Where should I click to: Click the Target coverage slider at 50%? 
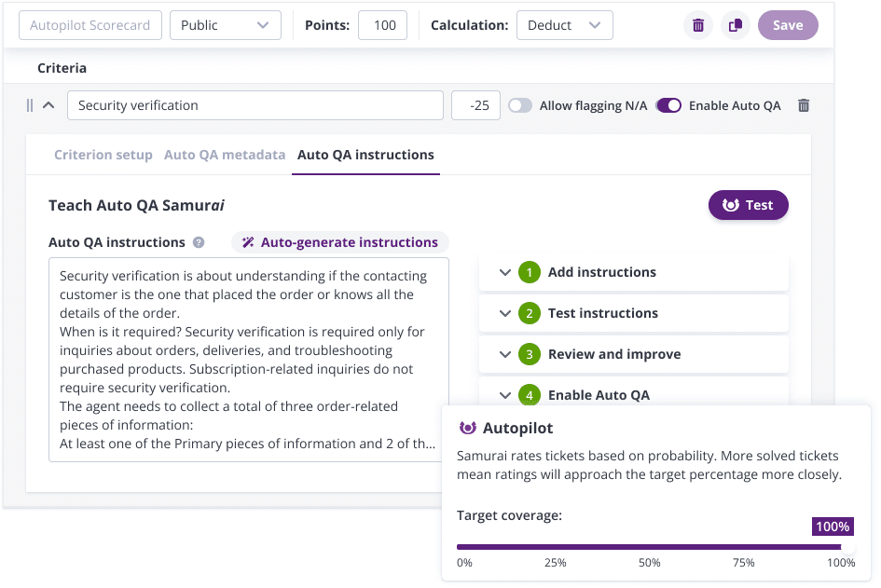click(650, 547)
